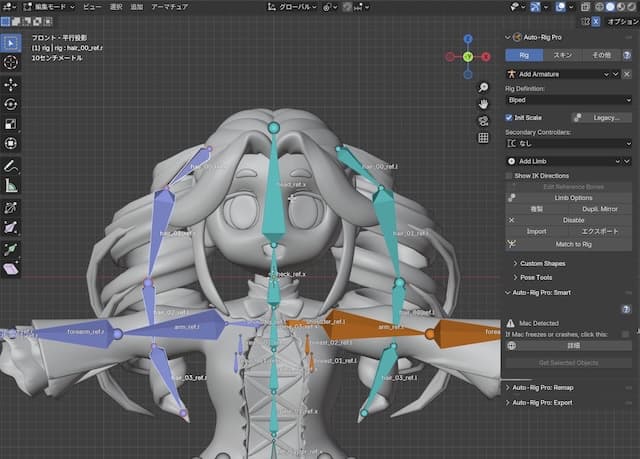Activate the Move tool
Image resolution: width=640 pixels, height=459 pixels.
(11, 84)
